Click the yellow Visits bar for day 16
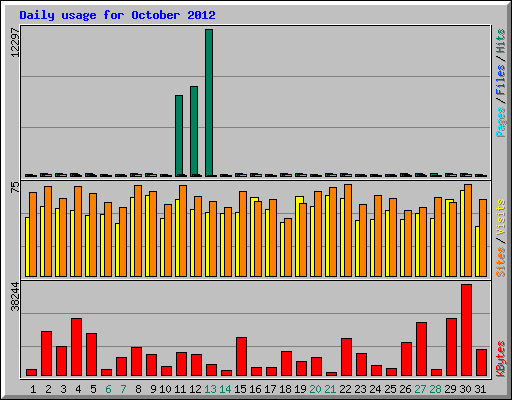The width and height of the screenshot is (512, 400). point(252,237)
